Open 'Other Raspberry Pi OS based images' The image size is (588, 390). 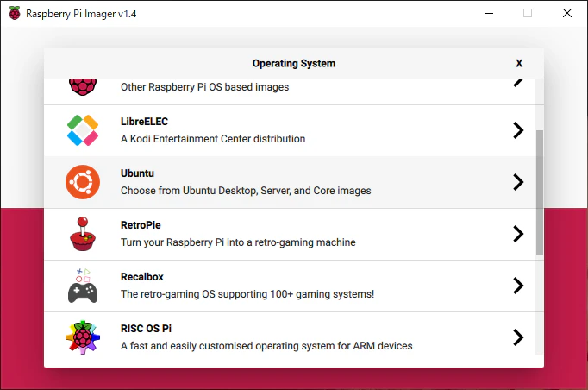[204, 87]
